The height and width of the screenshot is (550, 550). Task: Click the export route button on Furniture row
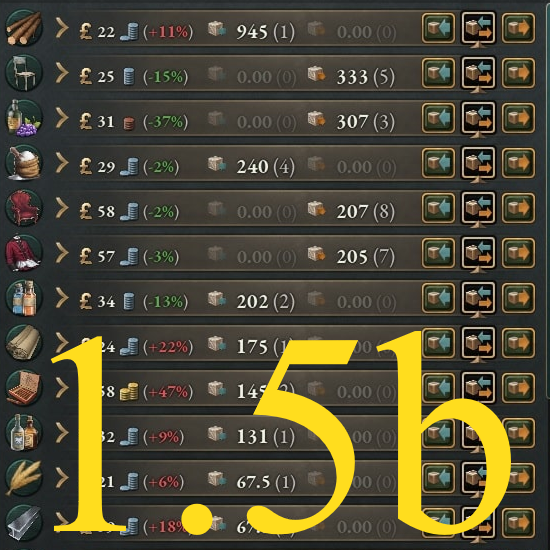[518, 73]
